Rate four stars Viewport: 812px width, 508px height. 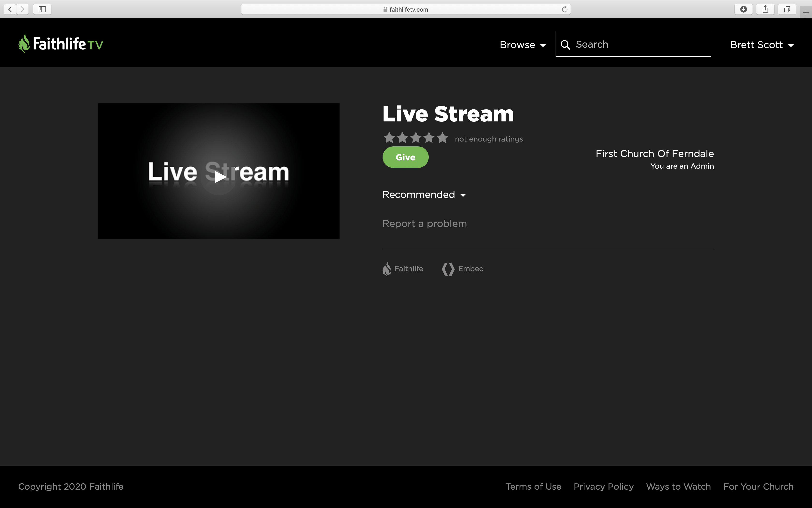pyautogui.click(x=429, y=138)
